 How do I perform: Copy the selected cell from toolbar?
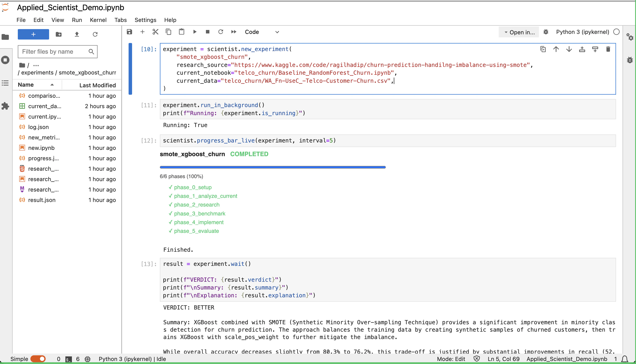(x=169, y=32)
